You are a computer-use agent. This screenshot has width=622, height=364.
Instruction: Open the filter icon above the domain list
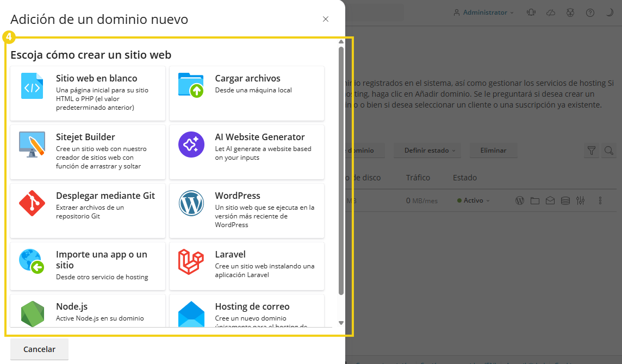(x=592, y=150)
